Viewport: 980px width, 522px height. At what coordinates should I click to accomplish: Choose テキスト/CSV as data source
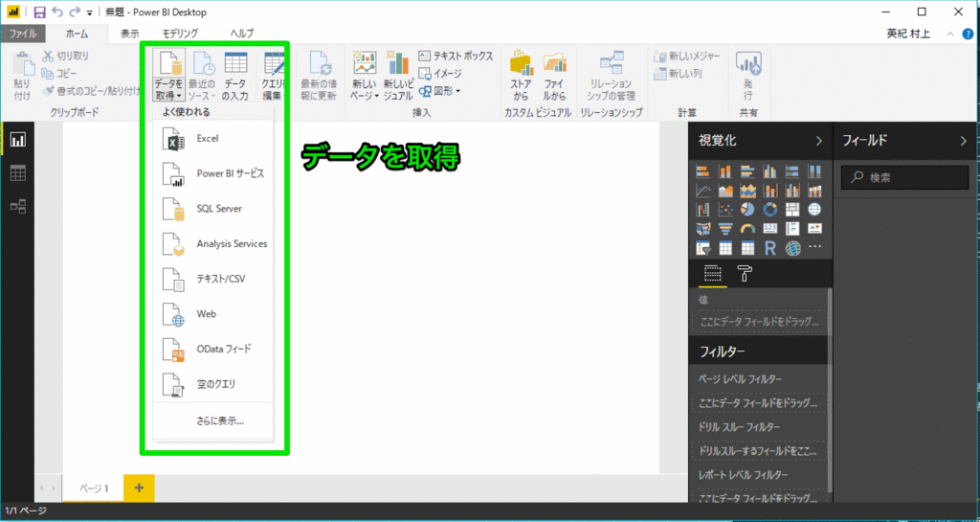(x=213, y=279)
